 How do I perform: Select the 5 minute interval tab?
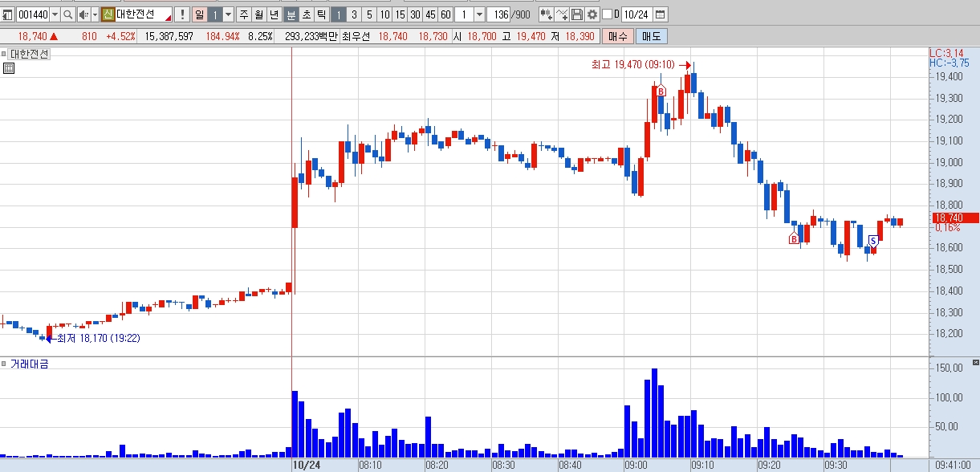369,14
